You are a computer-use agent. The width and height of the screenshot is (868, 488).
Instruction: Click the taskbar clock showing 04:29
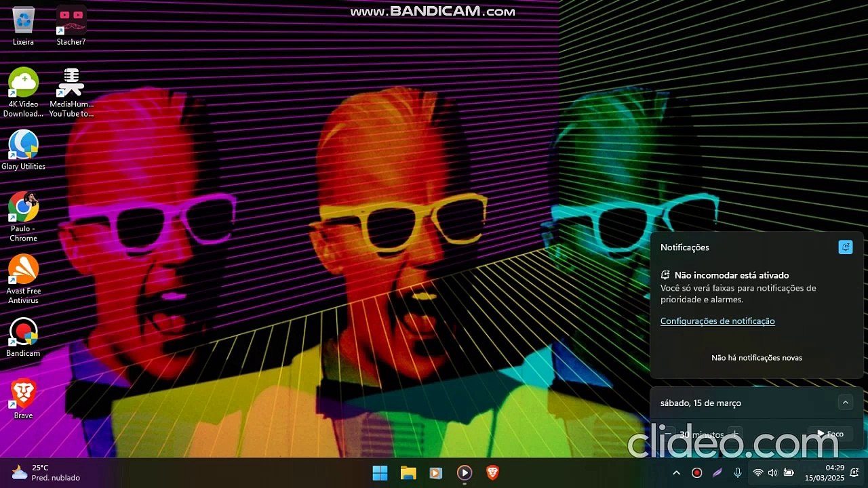pyautogui.click(x=825, y=473)
